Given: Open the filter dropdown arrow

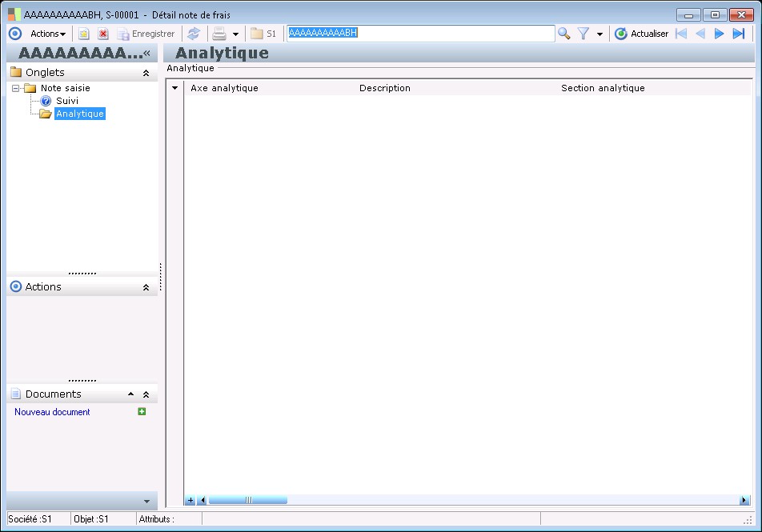Looking at the screenshot, I should tap(600, 34).
